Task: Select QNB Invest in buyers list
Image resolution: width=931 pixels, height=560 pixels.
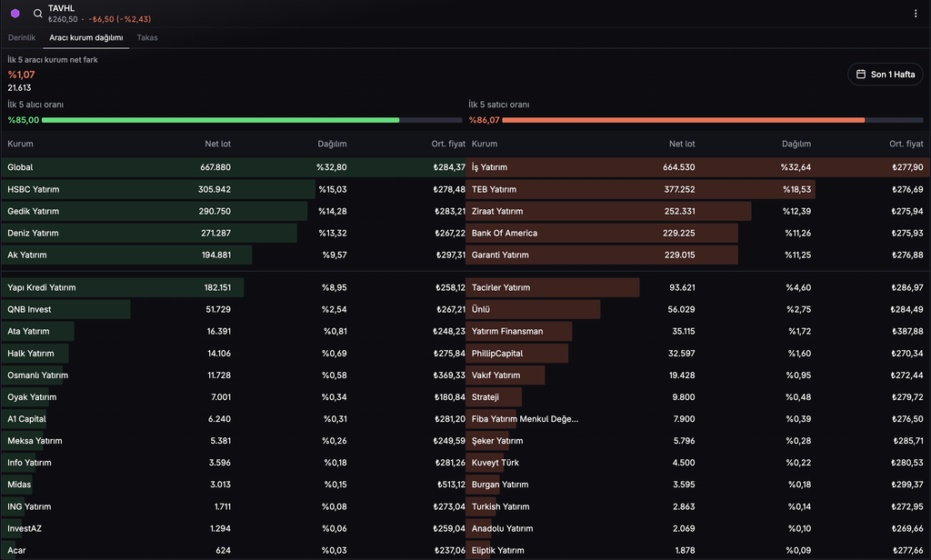Action: pos(234,309)
